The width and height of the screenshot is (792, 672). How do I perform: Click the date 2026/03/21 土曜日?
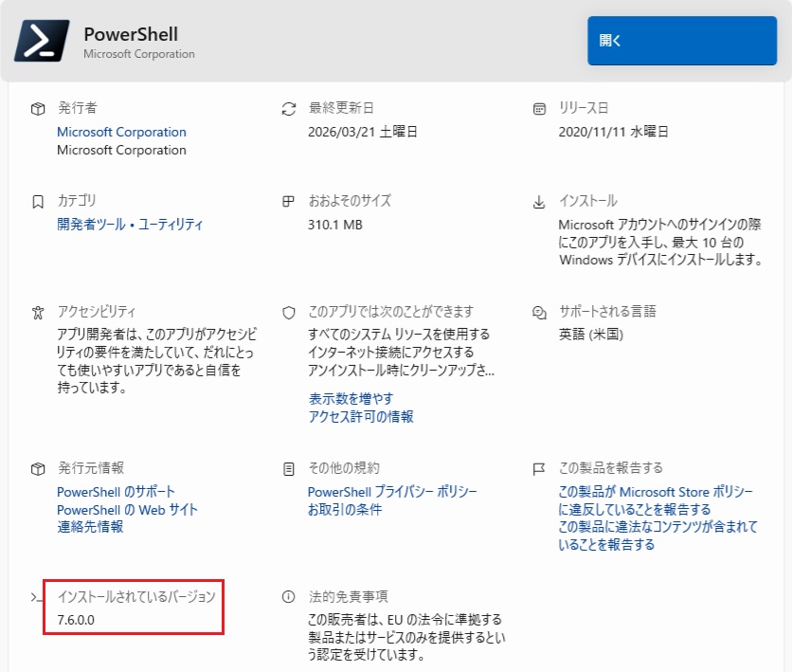pyautogui.click(x=363, y=132)
